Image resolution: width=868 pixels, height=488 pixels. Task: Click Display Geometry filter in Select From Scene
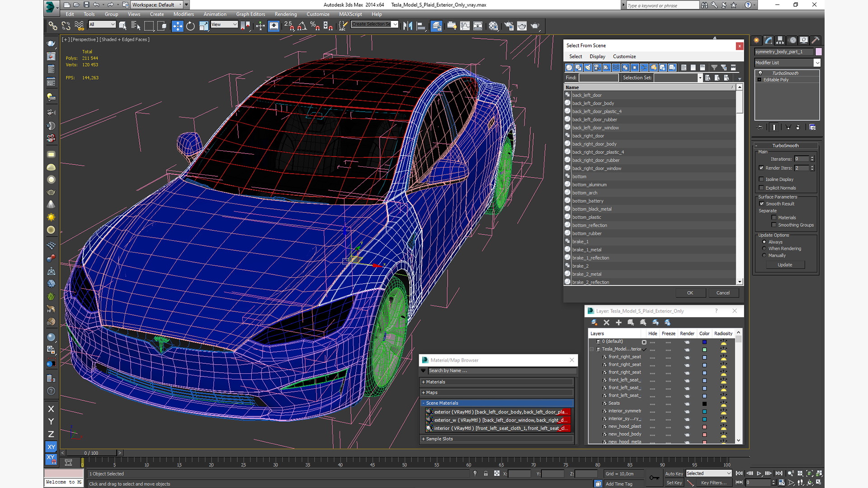pyautogui.click(x=569, y=67)
